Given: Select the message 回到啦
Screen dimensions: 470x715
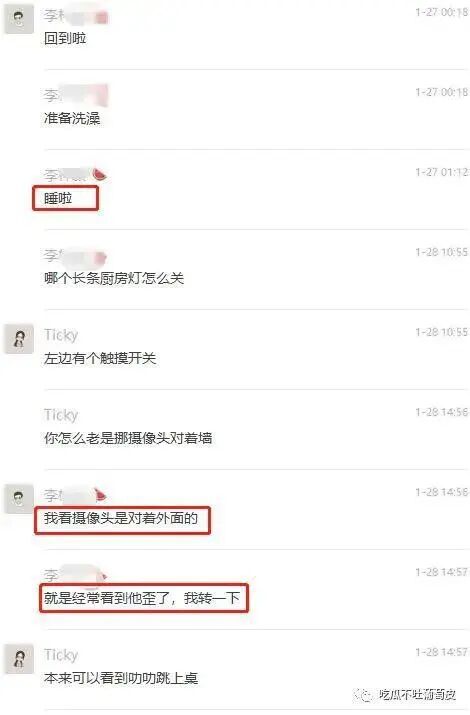Looking at the screenshot, I should [x=65, y=38].
